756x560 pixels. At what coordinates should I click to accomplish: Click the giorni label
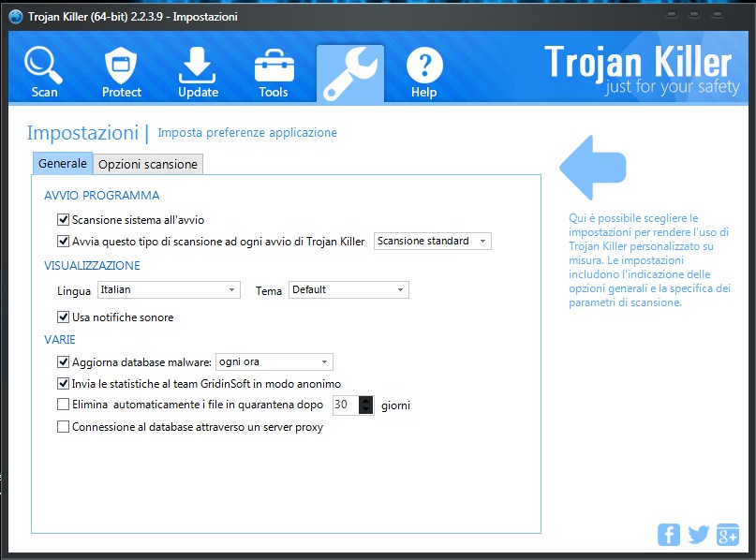[395, 405]
